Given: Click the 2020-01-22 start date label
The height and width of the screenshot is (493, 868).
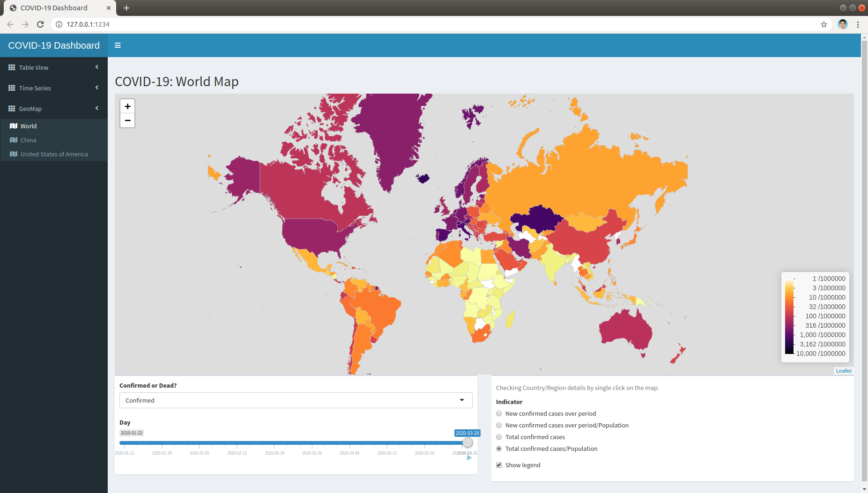Looking at the screenshot, I should pyautogui.click(x=132, y=433).
